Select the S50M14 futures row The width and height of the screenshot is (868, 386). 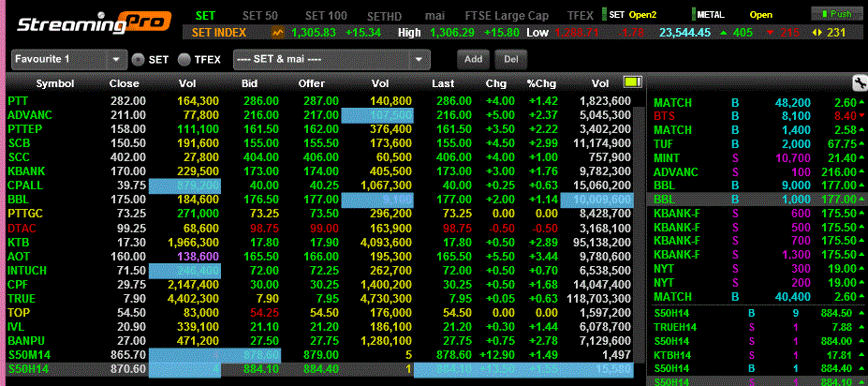[318, 355]
